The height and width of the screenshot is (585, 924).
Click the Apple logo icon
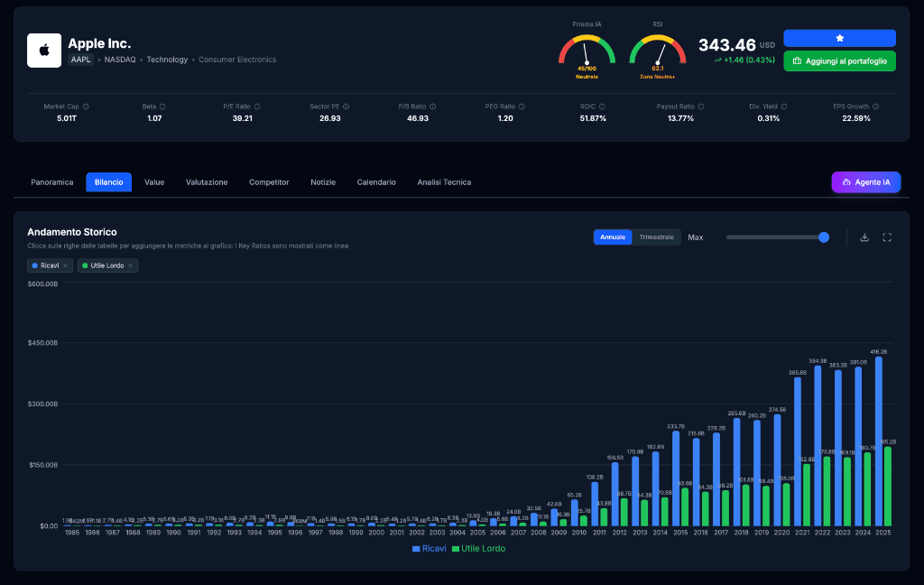click(44, 51)
